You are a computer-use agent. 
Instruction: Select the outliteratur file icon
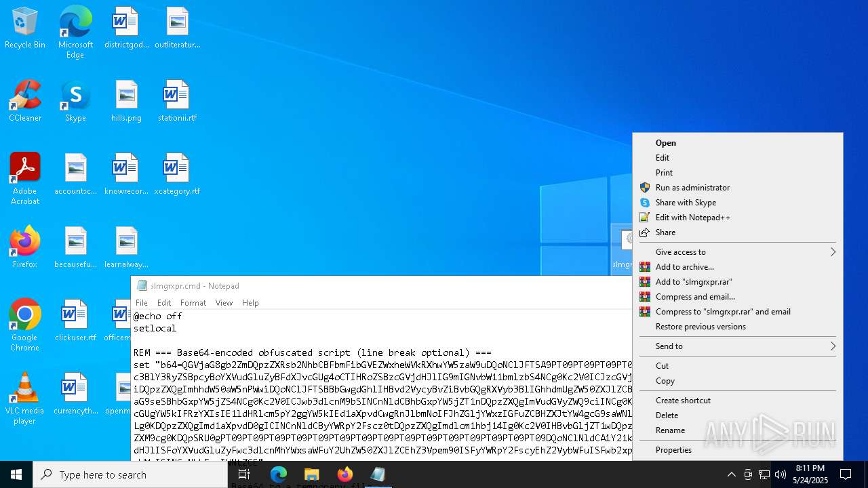(177, 28)
